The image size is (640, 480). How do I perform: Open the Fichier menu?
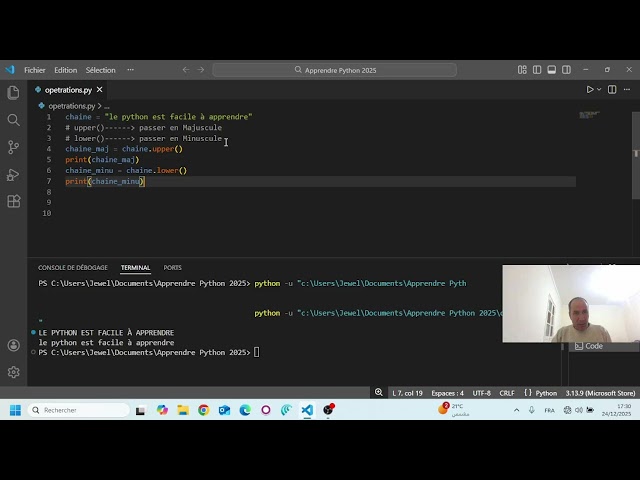tap(35, 70)
